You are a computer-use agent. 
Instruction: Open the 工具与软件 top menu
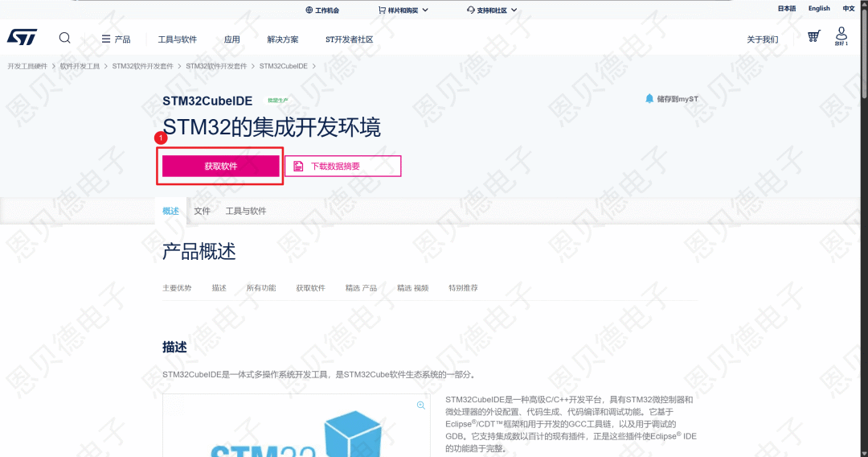pyautogui.click(x=177, y=39)
